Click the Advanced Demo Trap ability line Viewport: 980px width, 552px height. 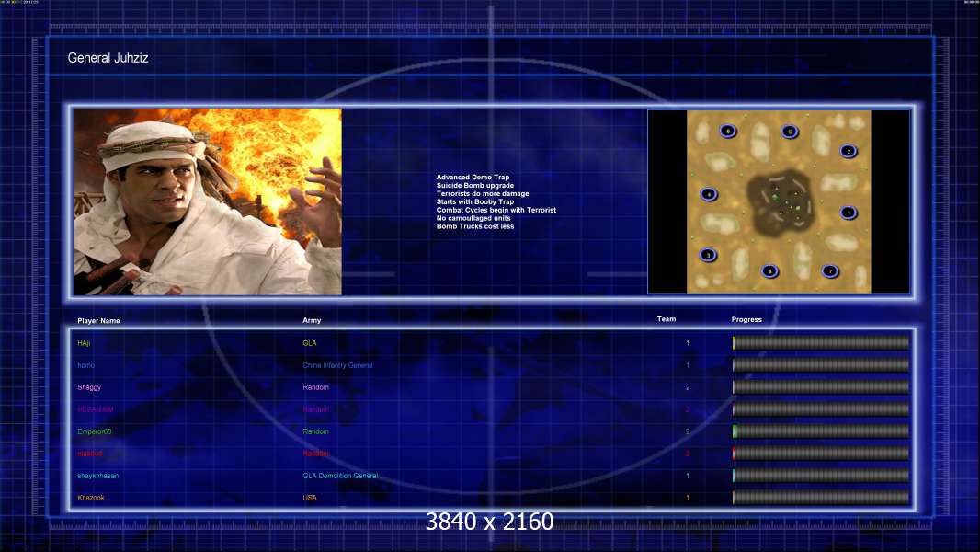[473, 178]
